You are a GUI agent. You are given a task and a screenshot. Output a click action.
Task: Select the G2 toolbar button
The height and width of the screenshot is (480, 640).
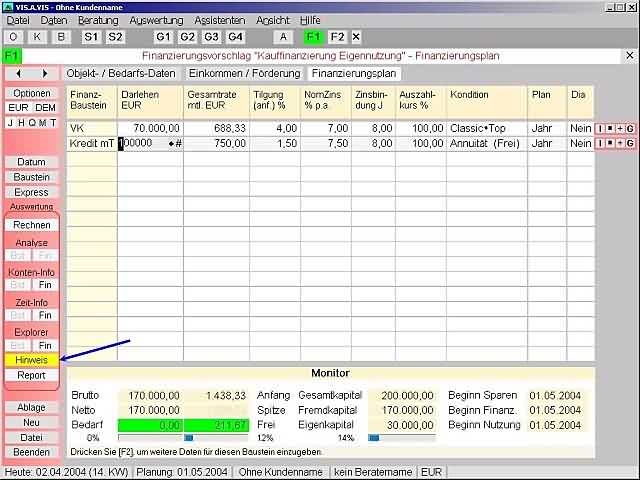[x=187, y=37]
